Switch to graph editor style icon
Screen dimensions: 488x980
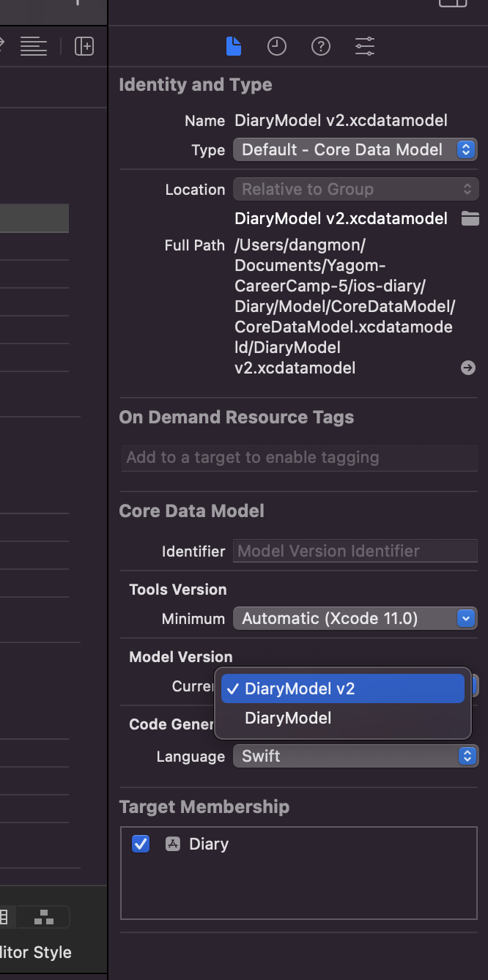44,917
